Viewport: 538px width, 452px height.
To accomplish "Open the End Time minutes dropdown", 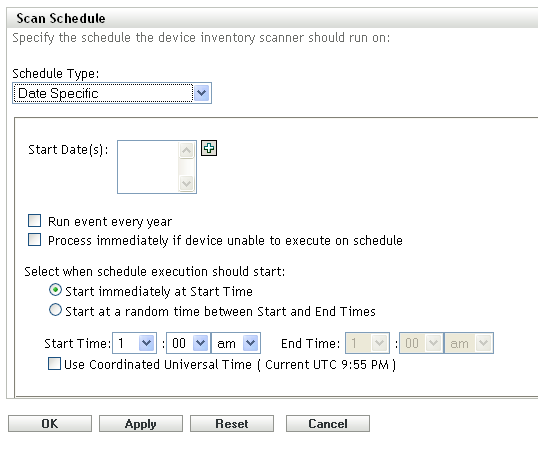I will pos(421,343).
